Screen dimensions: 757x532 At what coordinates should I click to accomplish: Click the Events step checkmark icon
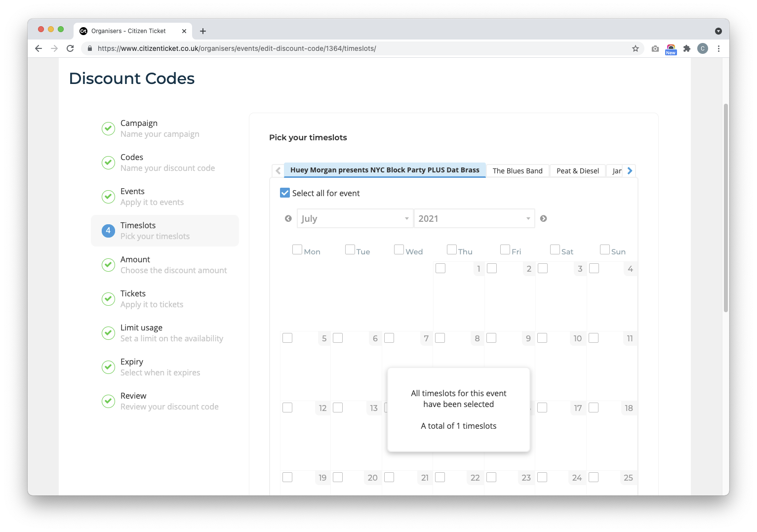point(108,197)
